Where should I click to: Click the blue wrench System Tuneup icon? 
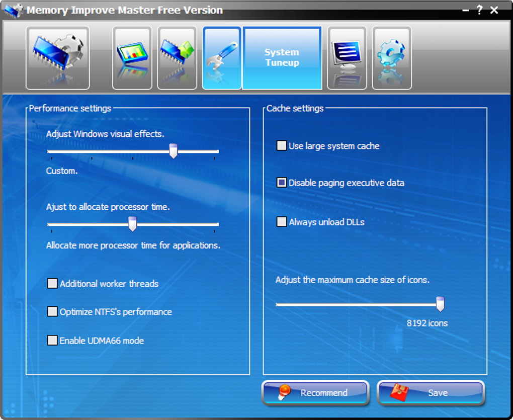tap(222, 58)
